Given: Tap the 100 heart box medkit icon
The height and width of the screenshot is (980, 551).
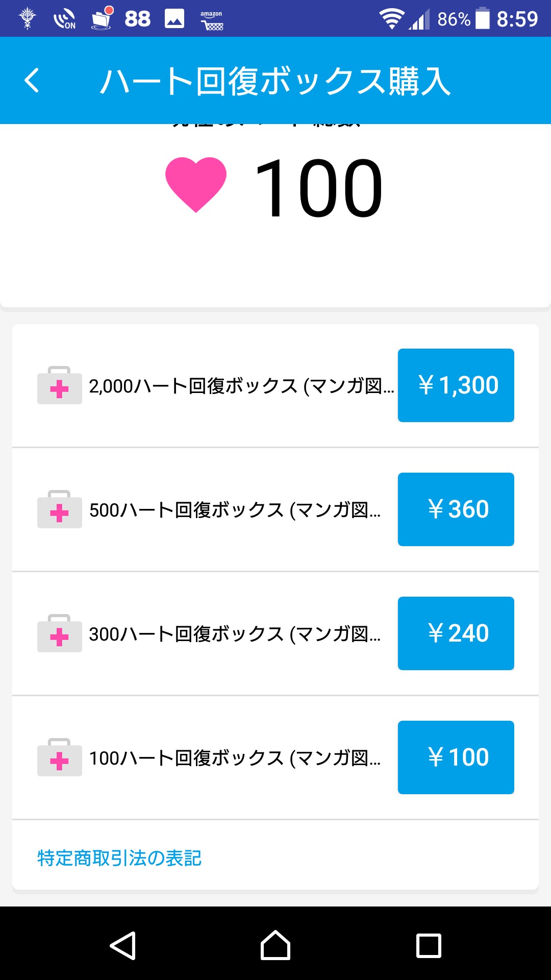Looking at the screenshot, I should (x=60, y=757).
